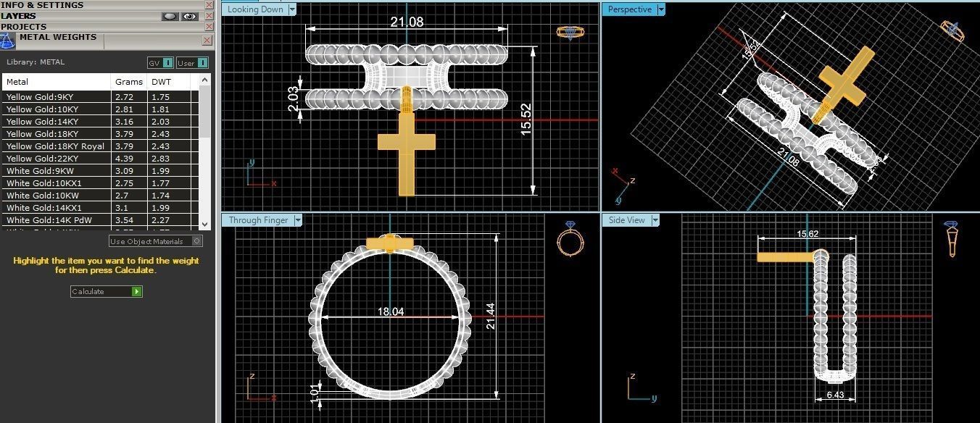Select the White Gold:14KX1 row

pos(100,207)
